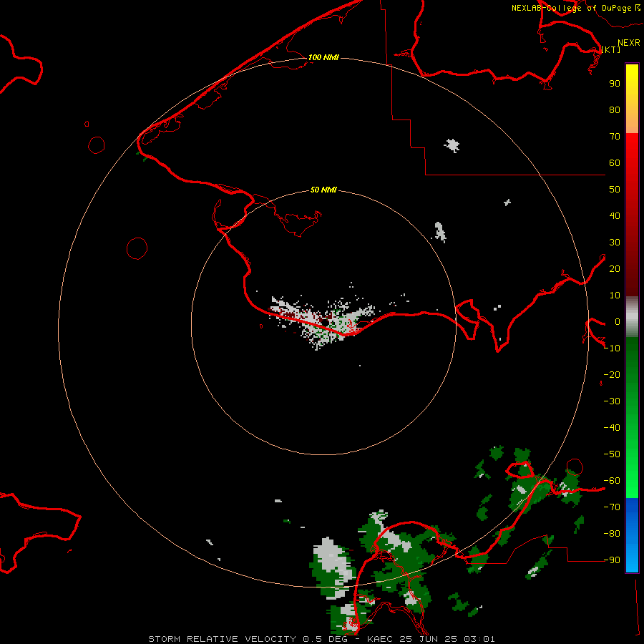644x644 pixels.
Task: Click the positive 40 scale value
Action: [615, 215]
